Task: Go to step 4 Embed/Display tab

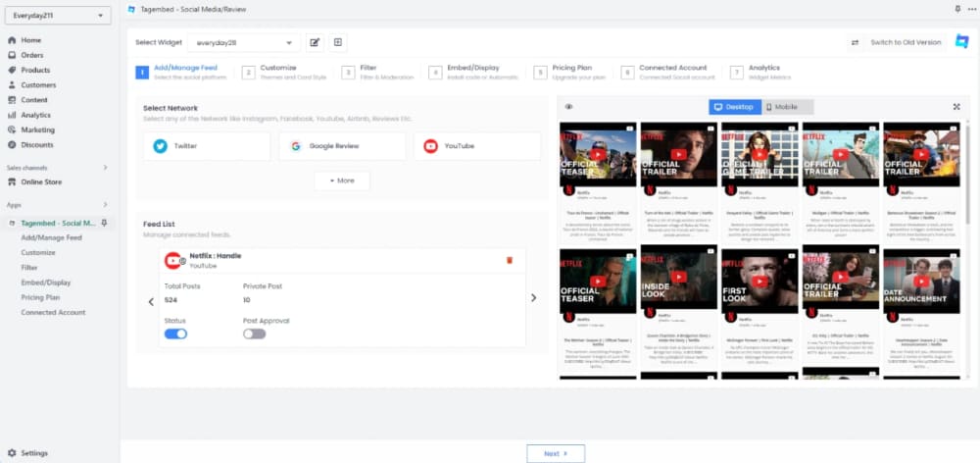Action: 473,72
